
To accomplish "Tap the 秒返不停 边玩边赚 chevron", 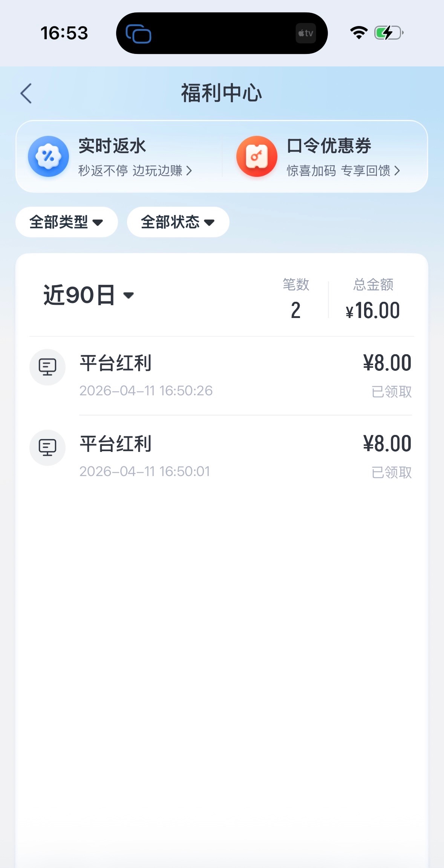I will 189,171.
